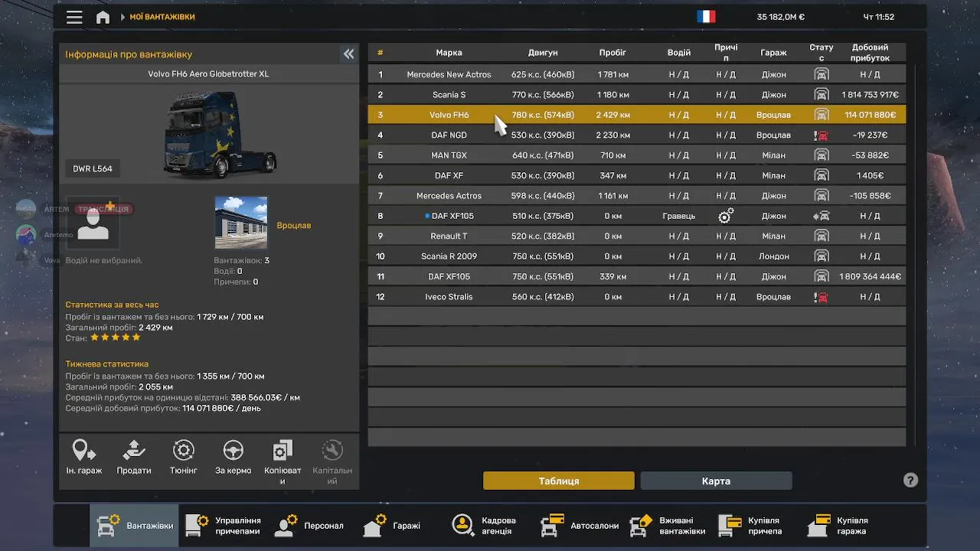Open Купівля причепа tab
980x551 pixels.
756,526
